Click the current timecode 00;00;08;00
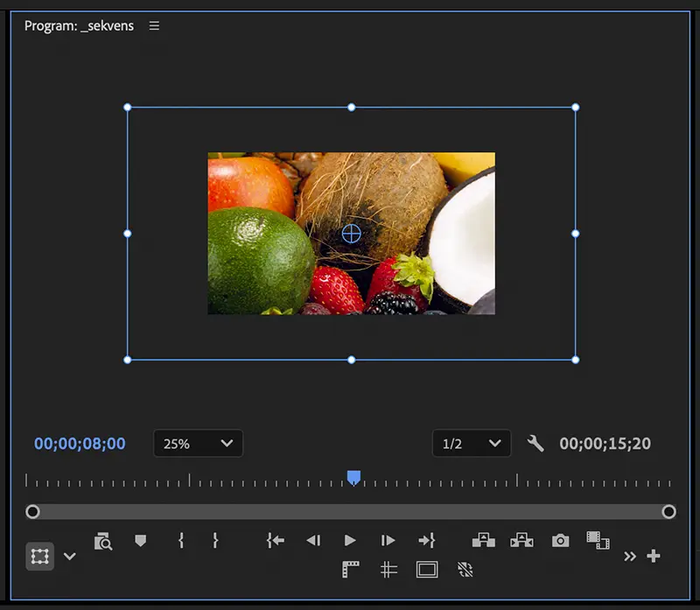Image resolution: width=700 pixels, height=610 pixels. (80, 444)
